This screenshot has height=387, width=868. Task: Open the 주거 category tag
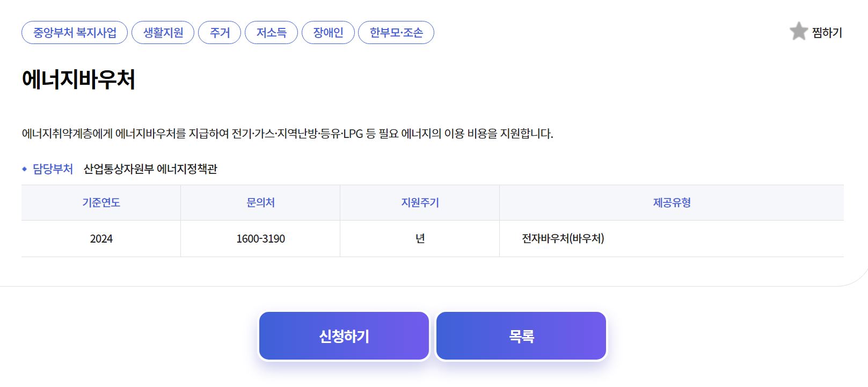pos(220,32)
